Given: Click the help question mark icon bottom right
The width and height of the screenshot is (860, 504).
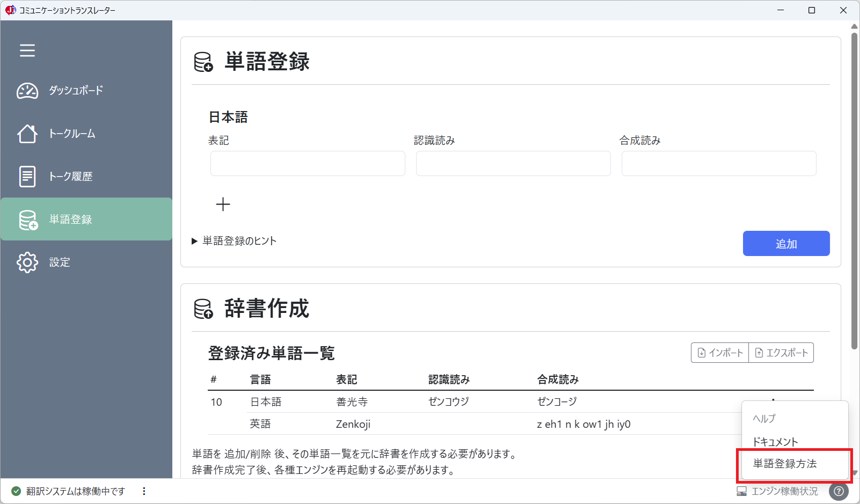Looking at the screenshot, I should pyautogui.click(x=839, y=491).
